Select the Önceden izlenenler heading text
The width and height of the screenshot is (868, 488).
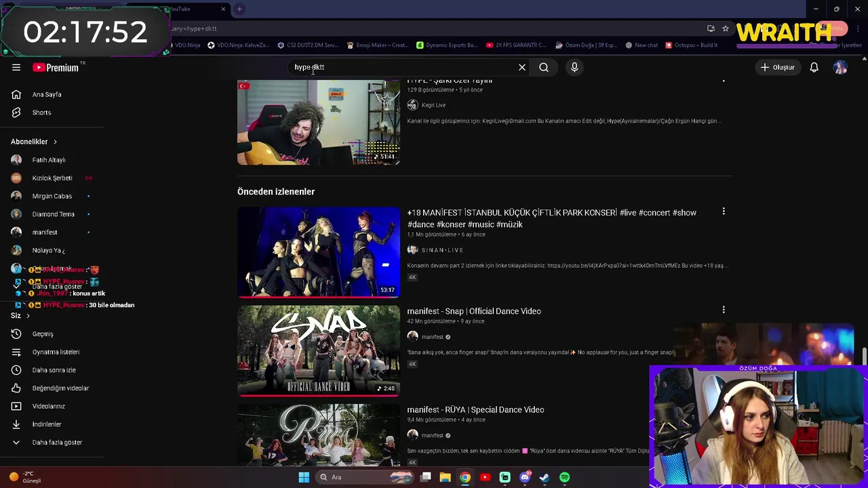[276, 192]
